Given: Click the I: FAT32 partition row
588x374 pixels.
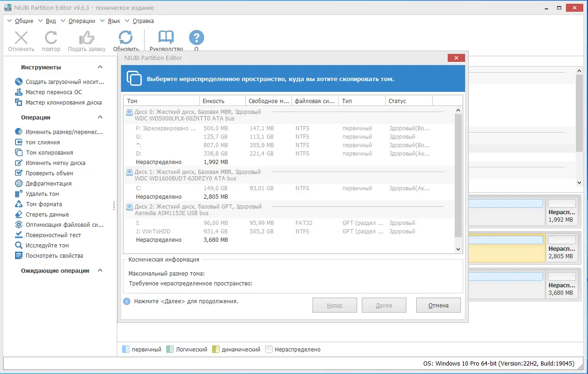Looking at the screenshot, I should 289,223.
